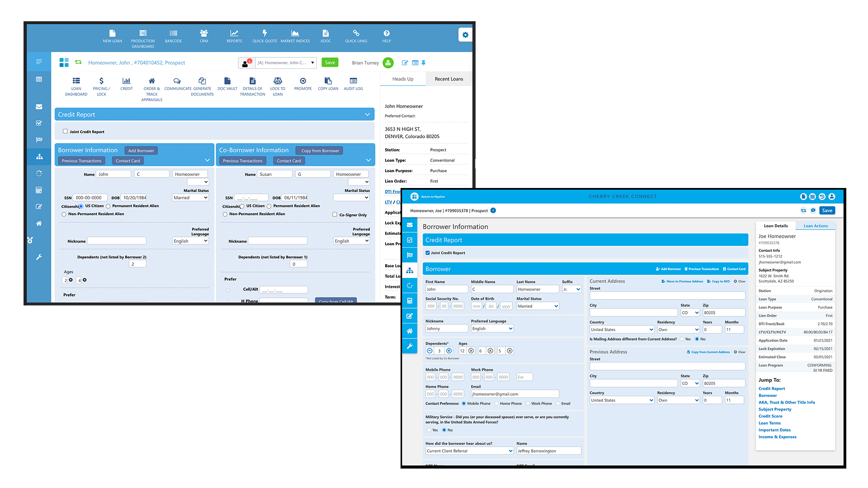The height and width of the screenshot is (488, 868).
Task: Check Joint Credit Report in back window
Action: [x=65, y=131]
